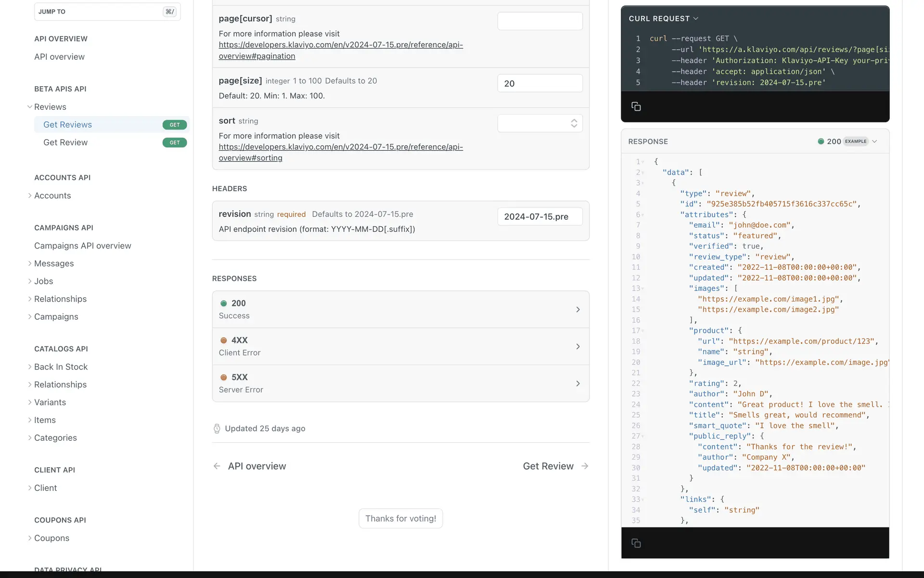The image size is (924, 578).
Task: Click the right arrow beside Get Review
Action: point(585,466)
